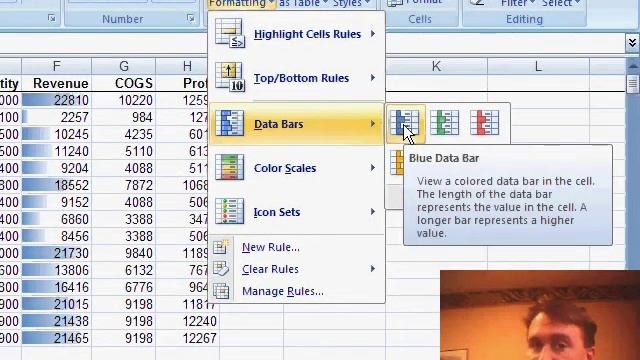Open Find & Select dropdown
640x360 pixels.
(560, 4)
